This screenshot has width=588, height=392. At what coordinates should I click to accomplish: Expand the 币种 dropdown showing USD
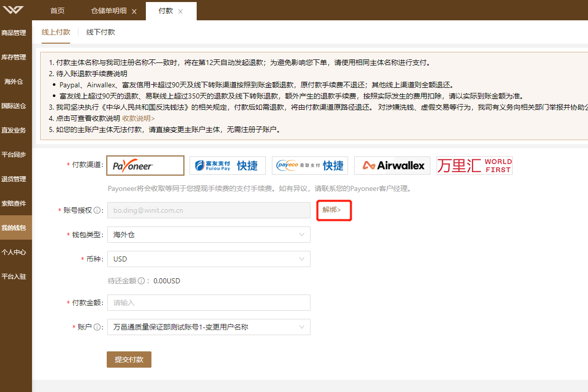pos(209,259)
